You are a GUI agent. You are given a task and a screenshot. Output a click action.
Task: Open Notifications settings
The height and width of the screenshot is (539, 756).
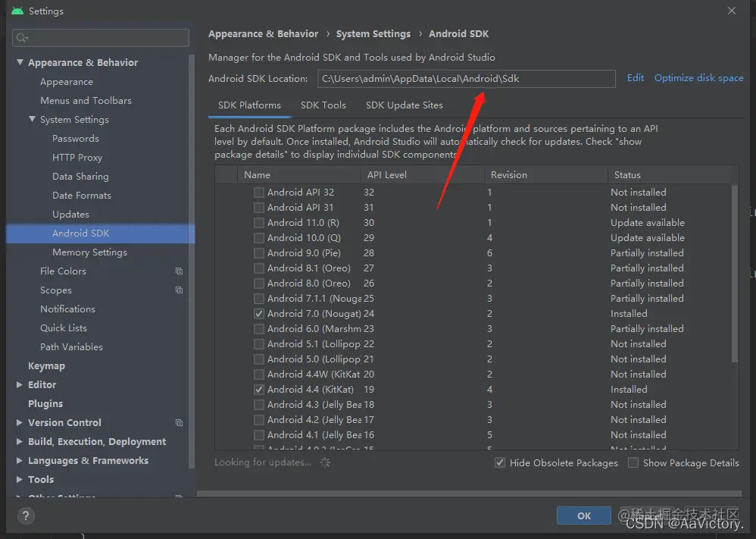pyautogui.click(x=67, y=309)
